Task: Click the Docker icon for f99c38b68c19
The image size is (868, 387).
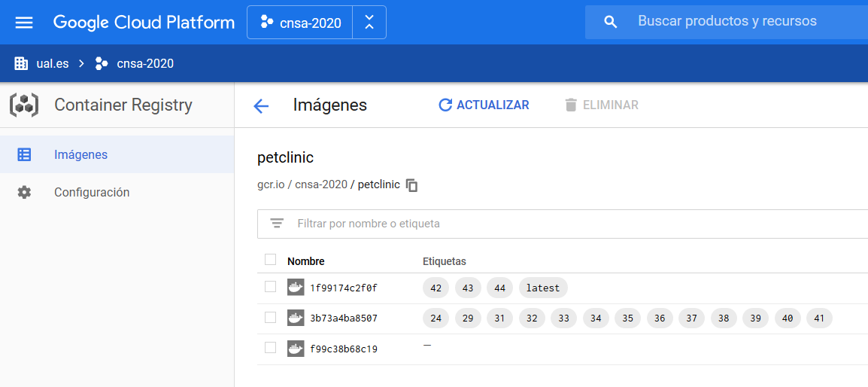Action: (296, 349)
